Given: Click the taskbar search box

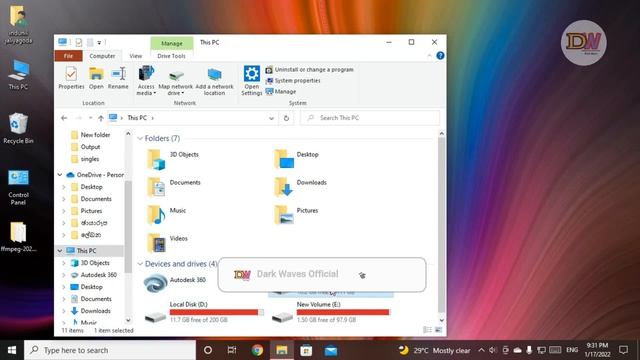Looking at the screenshot, I should click(x=110, y=350).
